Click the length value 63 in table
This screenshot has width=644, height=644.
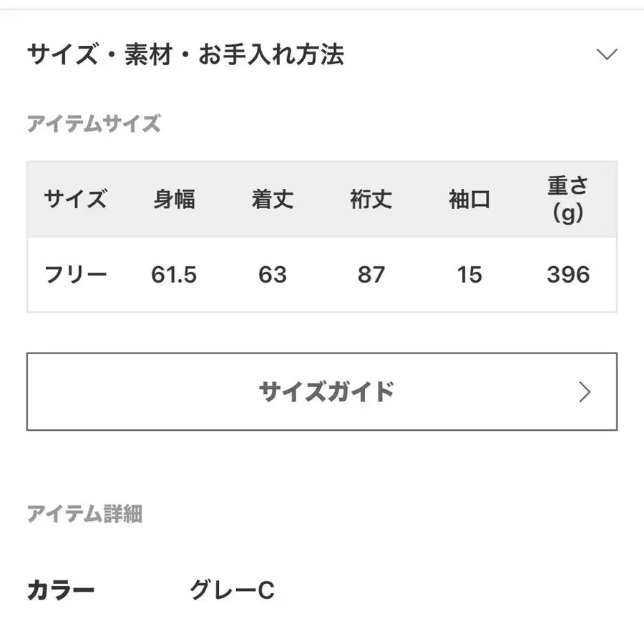pos(273,274)
